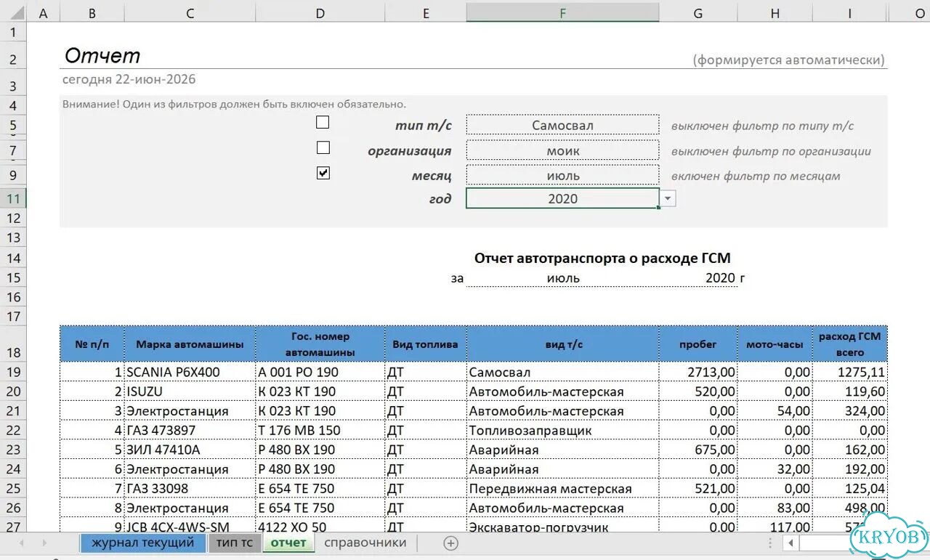
Task: Select the cell containing SCANIA P6X400
Action: pos(190,372)
